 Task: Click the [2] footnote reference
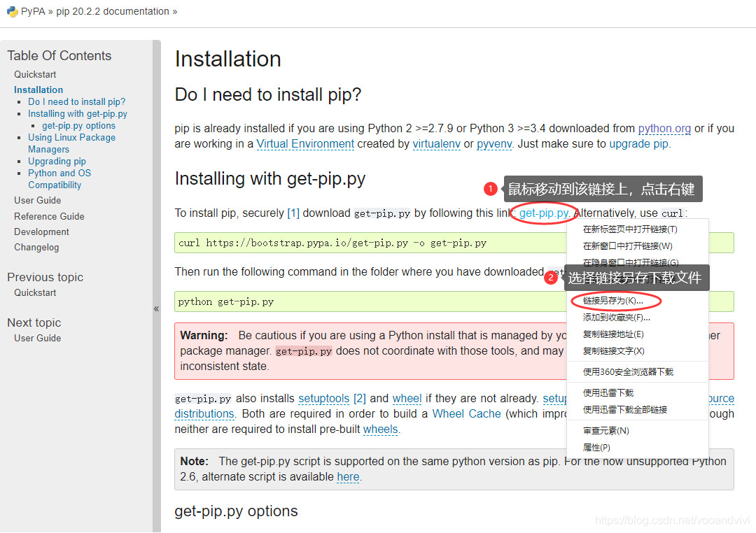pos(360,399)
